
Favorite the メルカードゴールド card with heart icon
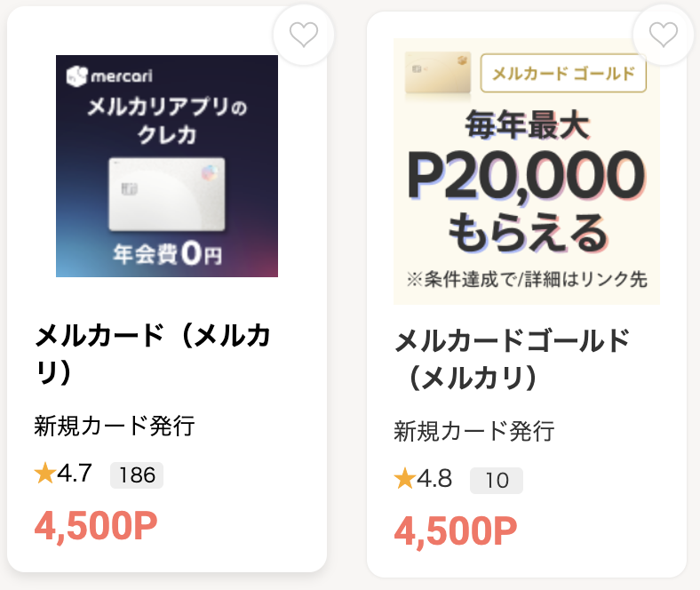[x=663, y=35]
